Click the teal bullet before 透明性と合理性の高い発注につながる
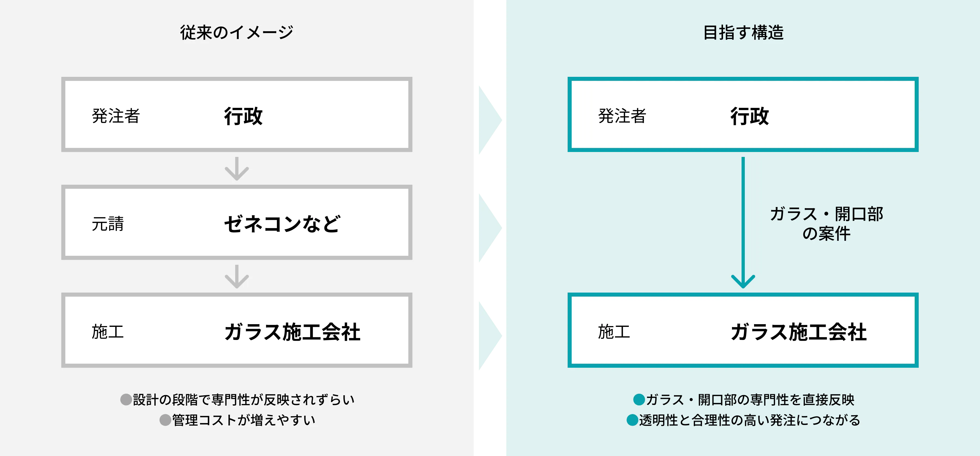Image resolution: width=980 pixels, height=456 pixels. click(x=632, y=420)
